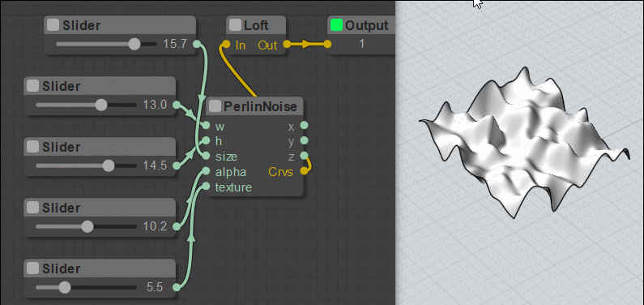Click the value 5.5 on the bottom slider
The height and width of the screenshot is (305, 644).
pyautogui.click(x=155, y=287)
